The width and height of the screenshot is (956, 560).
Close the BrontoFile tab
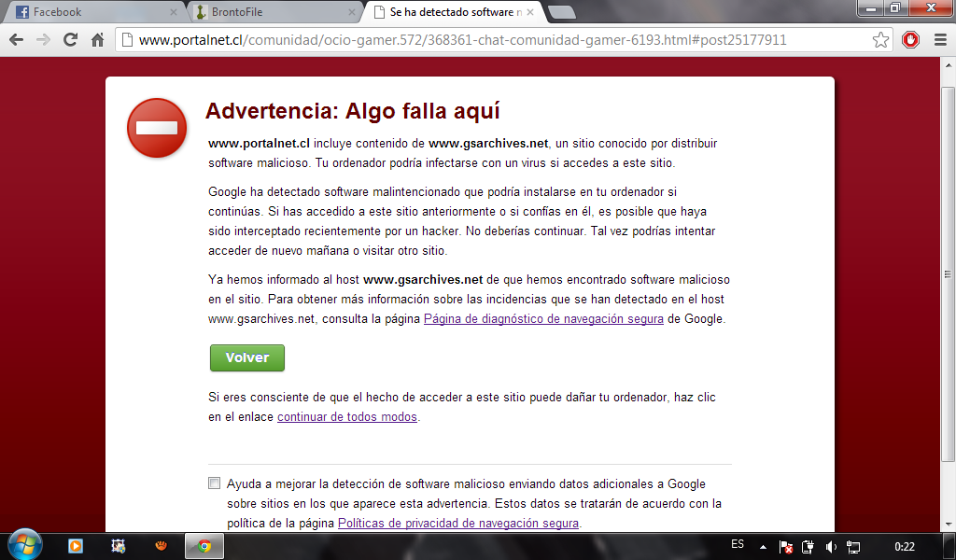point(352,12)
